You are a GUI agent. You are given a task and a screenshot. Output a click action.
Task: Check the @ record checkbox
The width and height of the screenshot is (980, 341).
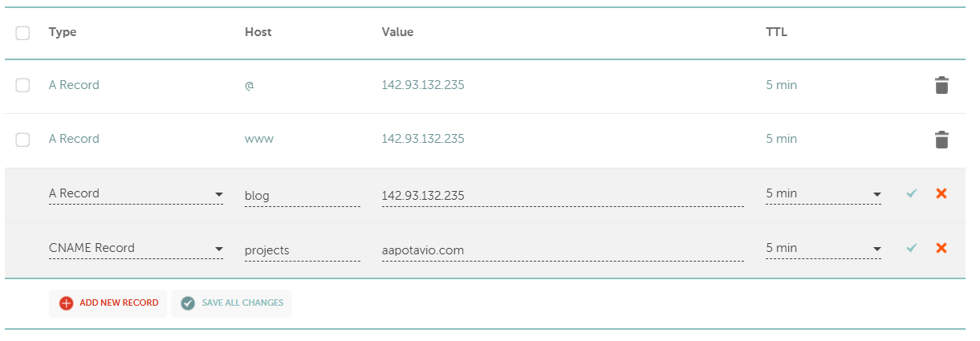pos(22,85)
